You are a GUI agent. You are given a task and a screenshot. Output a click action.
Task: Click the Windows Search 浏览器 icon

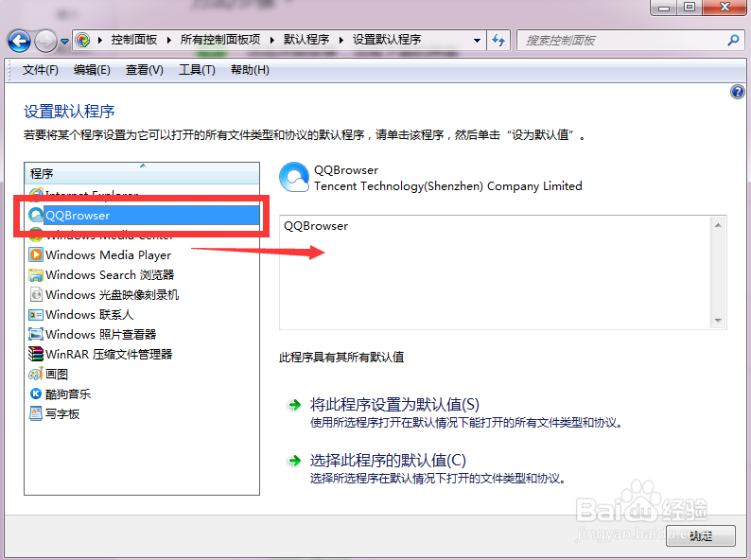point(36,275)
